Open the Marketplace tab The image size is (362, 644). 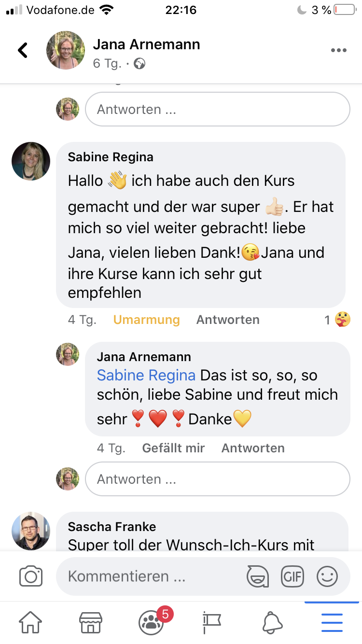click(x=91, y=623)
